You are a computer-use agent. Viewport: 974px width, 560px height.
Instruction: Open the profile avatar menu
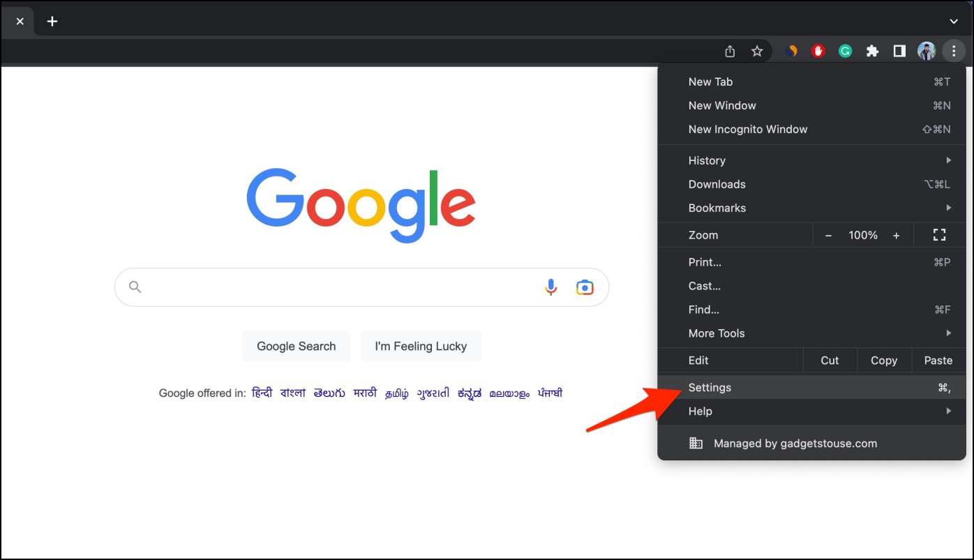[927, 51]
